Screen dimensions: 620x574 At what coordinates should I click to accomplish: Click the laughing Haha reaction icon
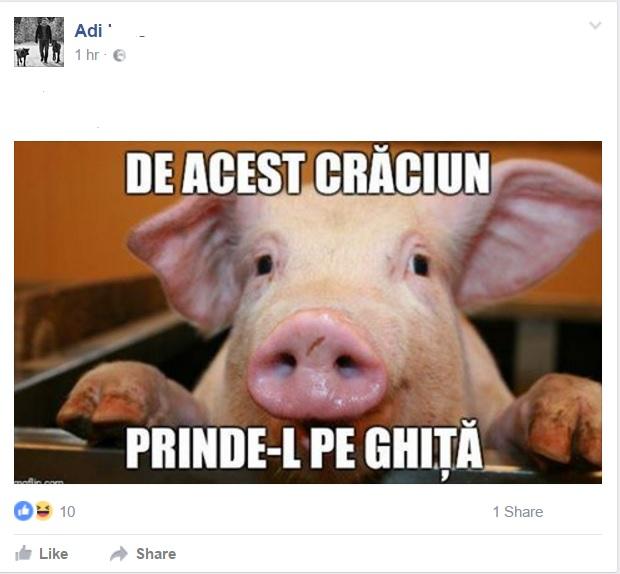pos(44,511)
